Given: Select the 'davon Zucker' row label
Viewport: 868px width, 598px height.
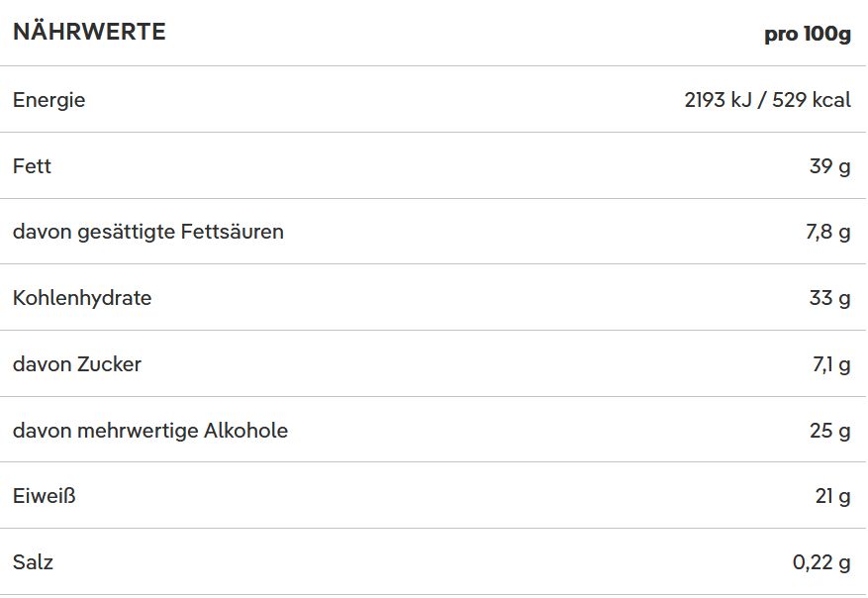Looking at the screenshot, I should tap(77, 364).
